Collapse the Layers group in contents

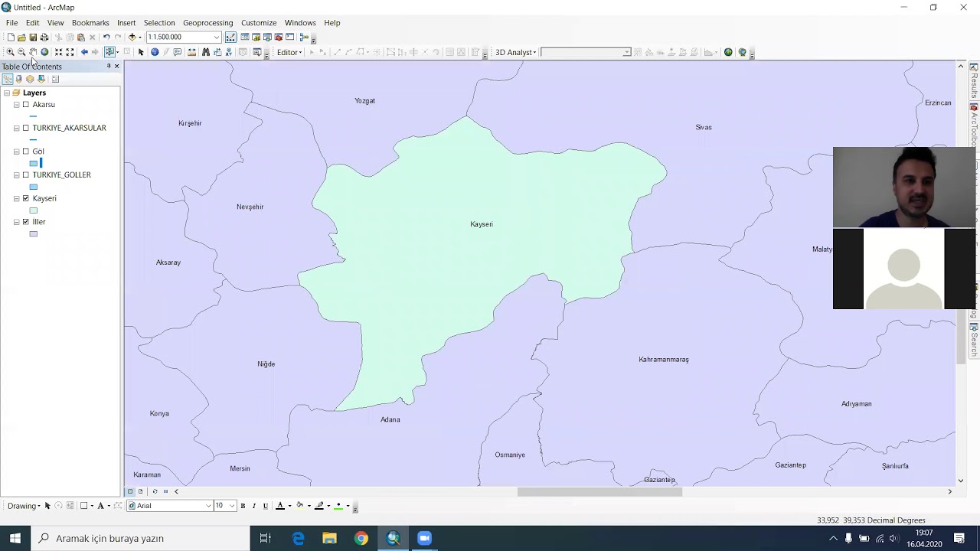point(7,93)
